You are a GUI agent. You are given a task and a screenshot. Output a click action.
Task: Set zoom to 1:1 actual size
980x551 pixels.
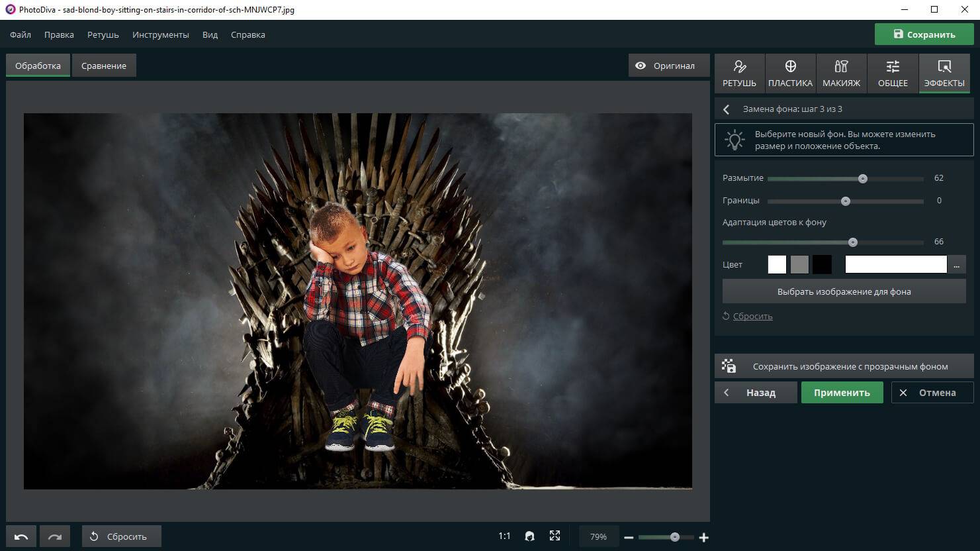[x=504, y=536]
